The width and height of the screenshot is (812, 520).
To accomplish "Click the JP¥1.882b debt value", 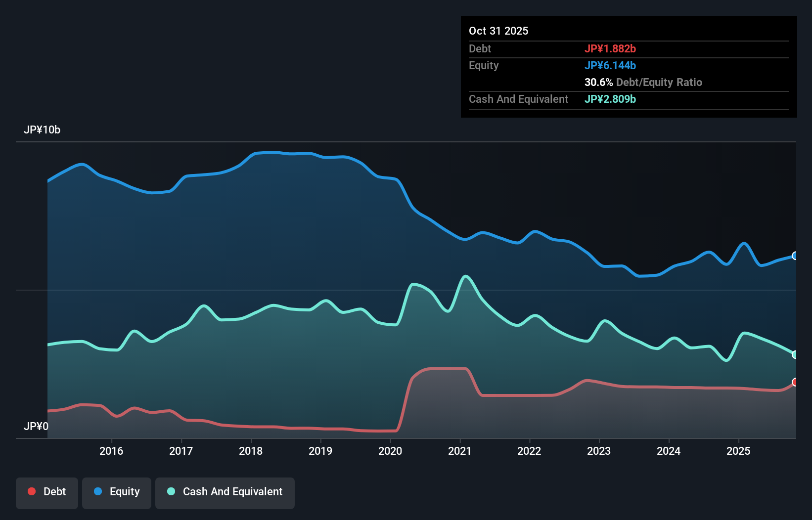I will [x=610, y=48].
